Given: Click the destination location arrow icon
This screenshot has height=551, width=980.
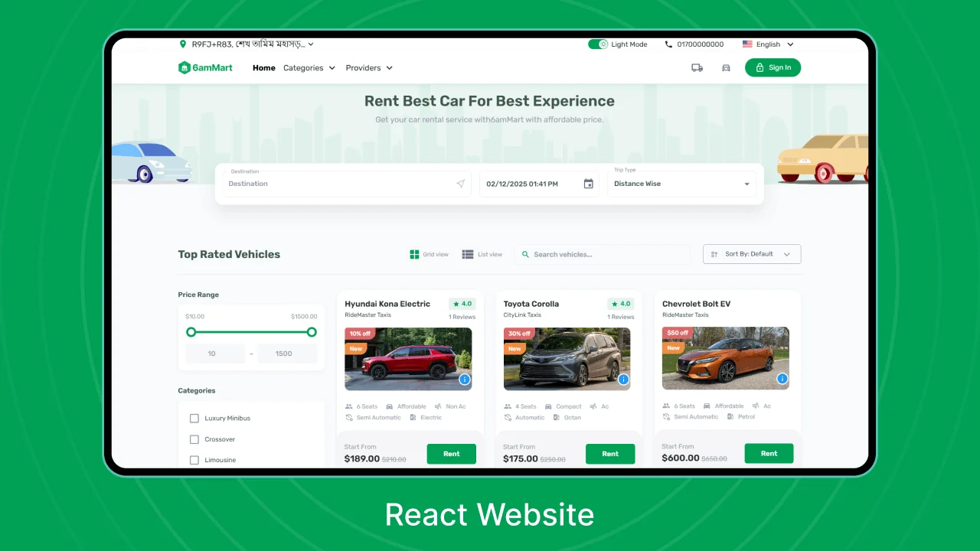Looking at the screenshot, I should click(x=460, y=184).
